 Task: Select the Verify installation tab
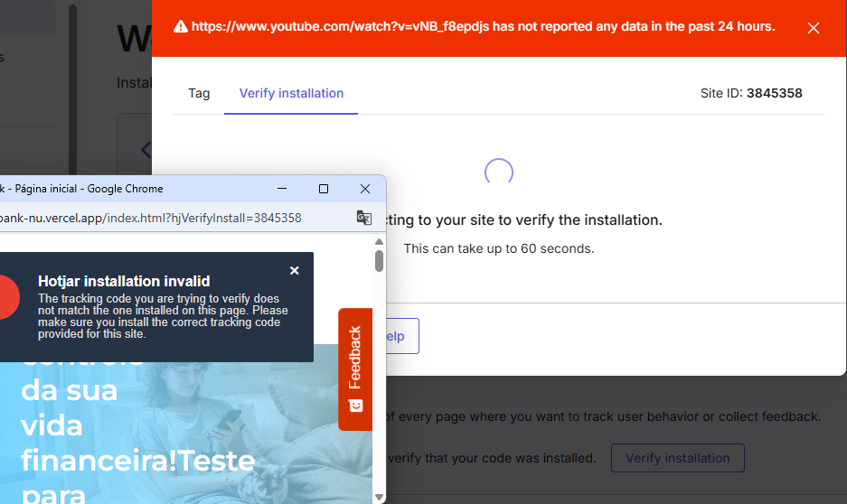291,93
